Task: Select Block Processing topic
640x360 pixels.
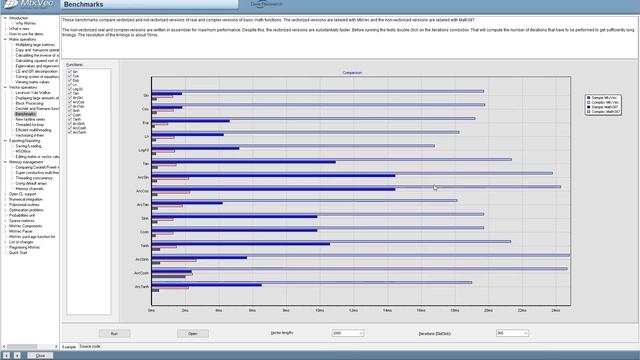Action: [29, 103]
